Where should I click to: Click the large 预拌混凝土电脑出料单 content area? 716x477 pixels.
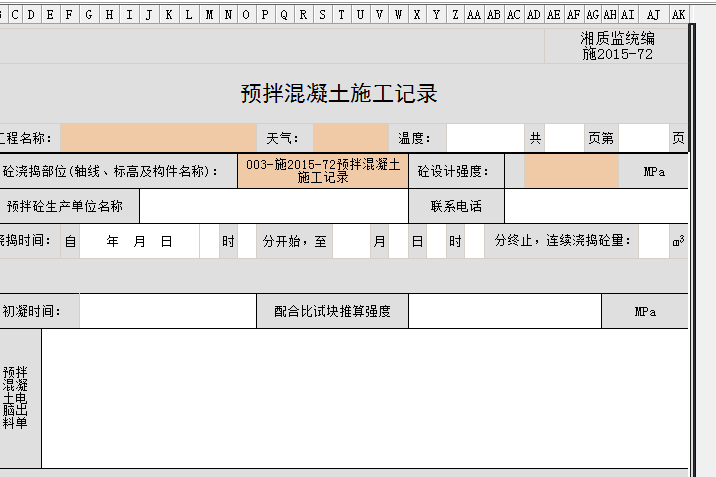(364, 397)
